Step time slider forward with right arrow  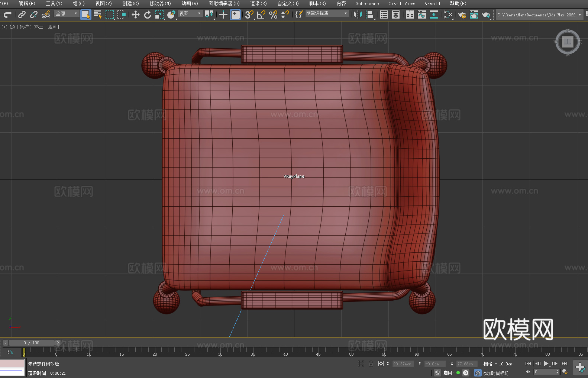click(58, 343)
